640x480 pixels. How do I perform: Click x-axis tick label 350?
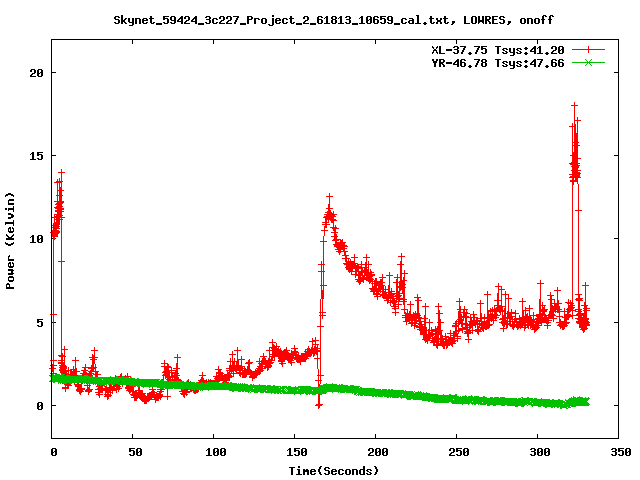pyautogui.click(x=620, y=452)
